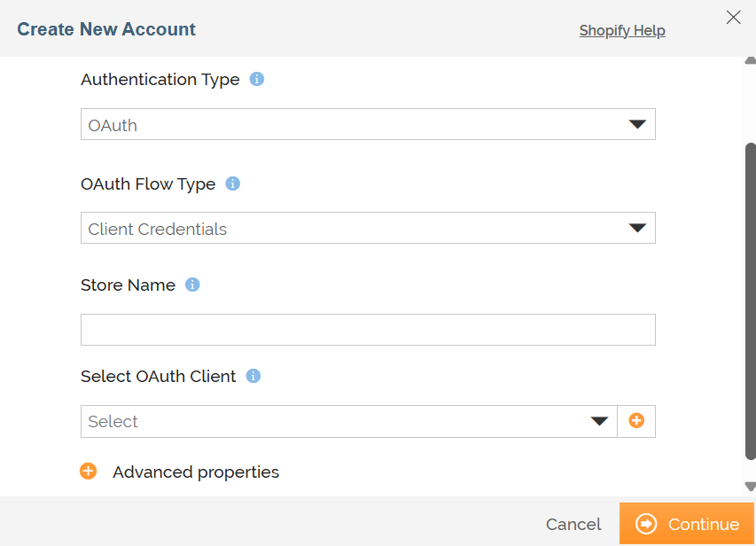The height and width of the screenshot is (546, 756).
Task: Click the OAuth Flow Type info icon
Action: tap(232, 183)
